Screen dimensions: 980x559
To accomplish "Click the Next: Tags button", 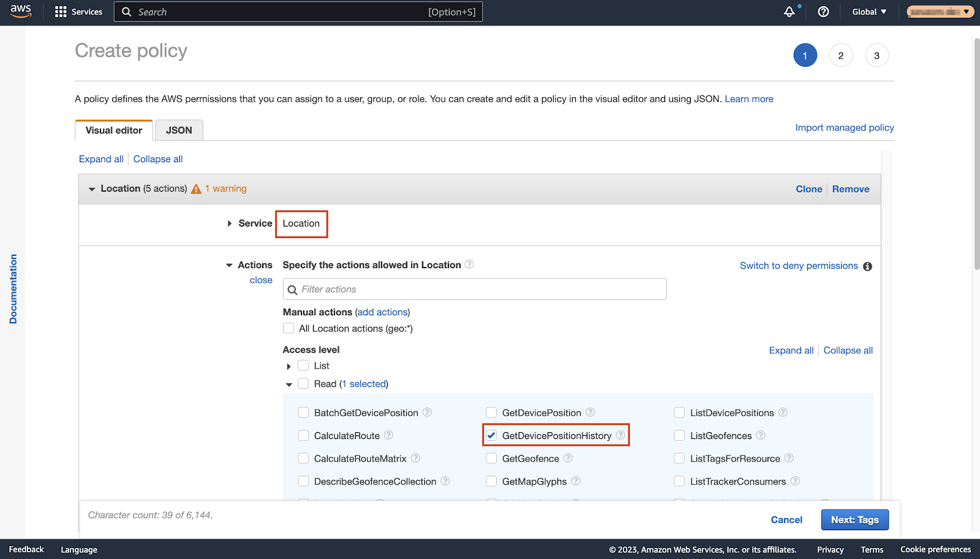I will pyautogui.click(x=854, y=520).
